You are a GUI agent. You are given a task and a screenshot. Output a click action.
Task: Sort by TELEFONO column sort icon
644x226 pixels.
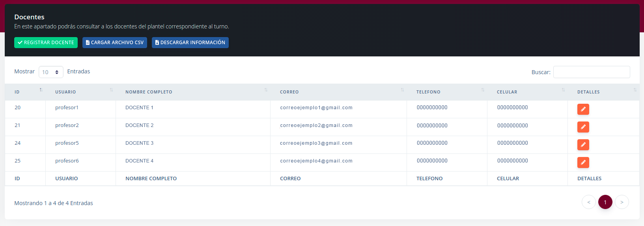(x=483, y=90)
